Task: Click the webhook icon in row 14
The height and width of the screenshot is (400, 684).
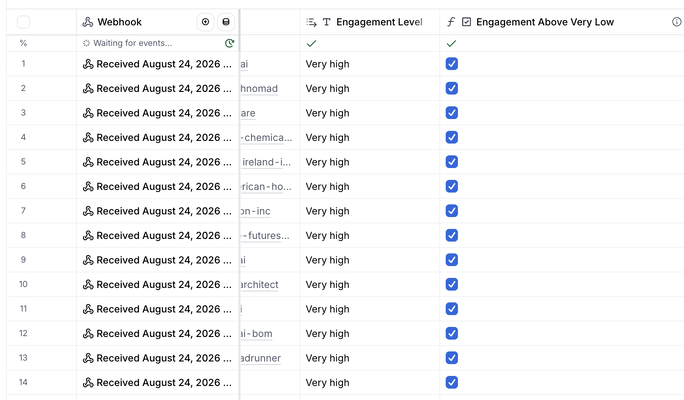Action: (88, 383)
